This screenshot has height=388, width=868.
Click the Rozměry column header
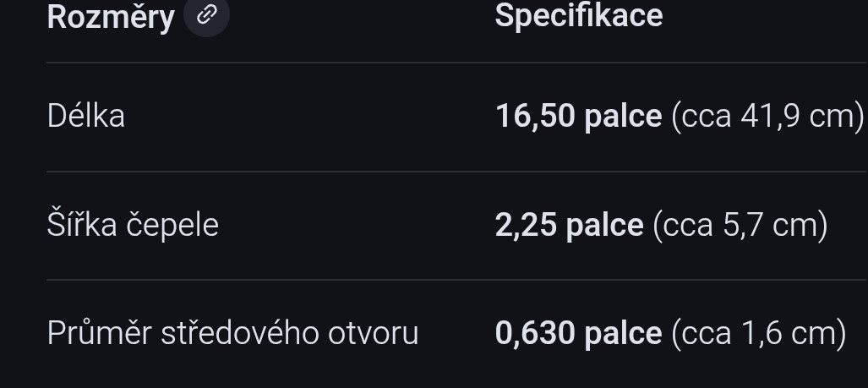pos(111,16)
